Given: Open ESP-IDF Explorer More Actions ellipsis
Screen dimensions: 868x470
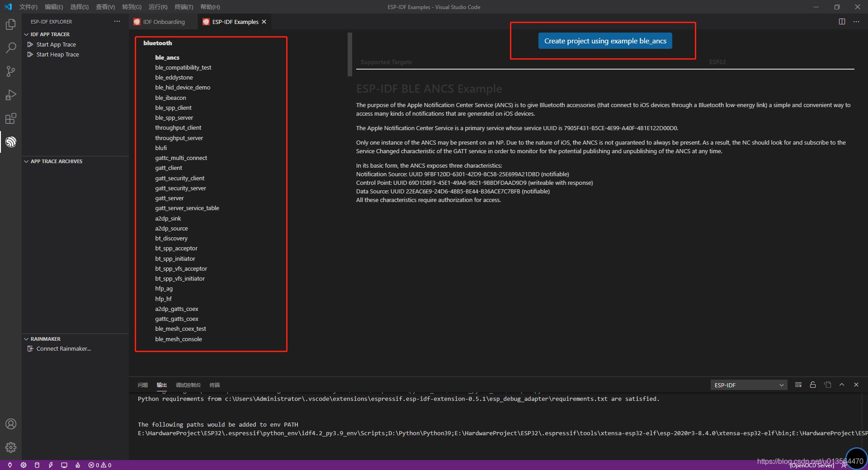Looking at the screenshot, I should [x=117, y=21].
